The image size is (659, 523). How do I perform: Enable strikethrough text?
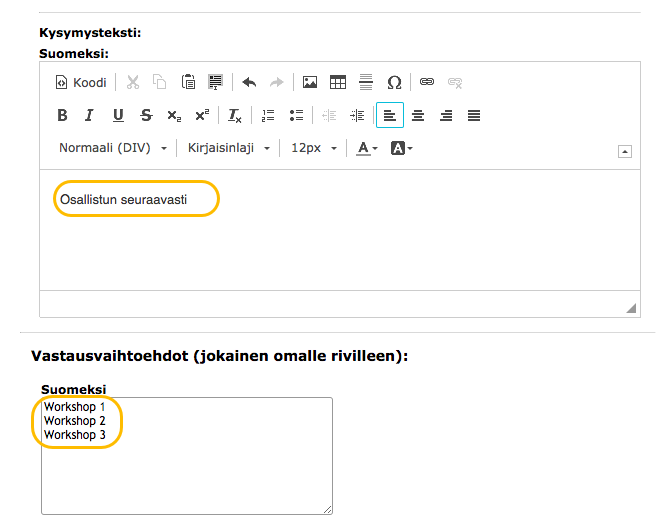[146, 115]
